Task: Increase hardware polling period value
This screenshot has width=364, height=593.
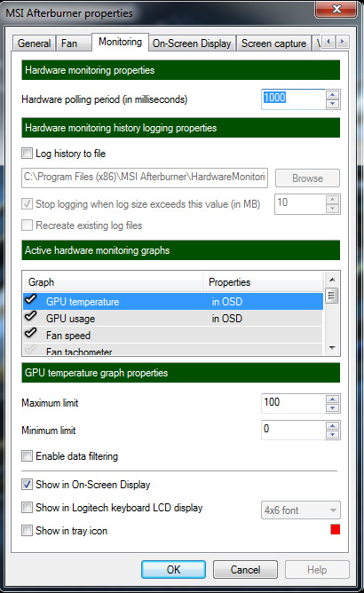Action: click(333, 95)
